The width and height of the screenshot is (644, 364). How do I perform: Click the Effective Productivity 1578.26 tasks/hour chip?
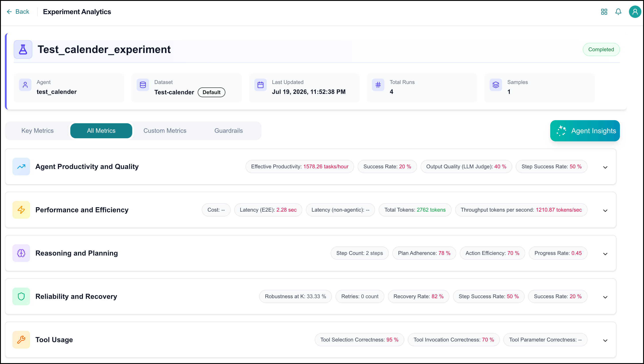pos(300,167)
